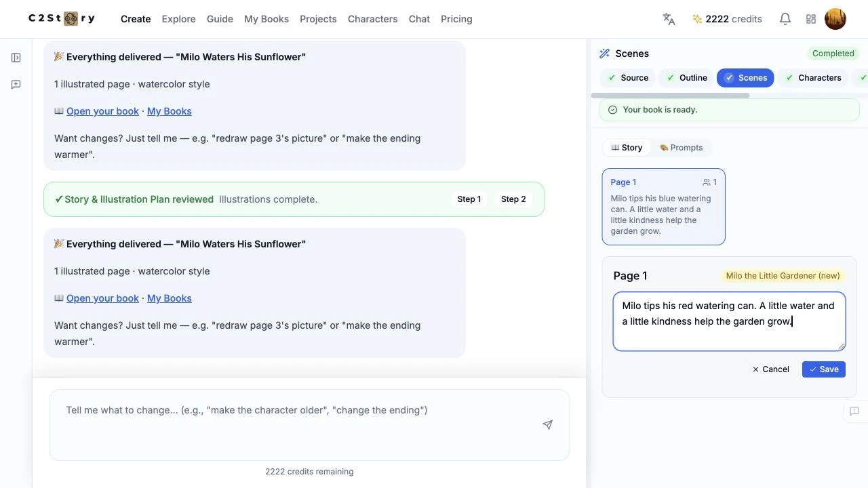The width and height of the screenshot is (868, 488).
Task: Open the Pricing menu item
Action: [x=456, y=19]
